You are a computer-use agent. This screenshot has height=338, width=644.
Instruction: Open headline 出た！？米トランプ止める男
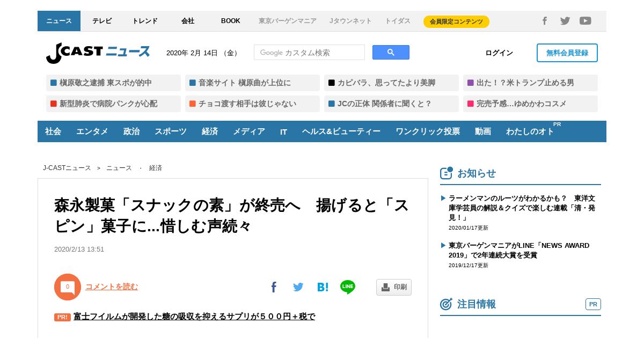coord(530,83)
